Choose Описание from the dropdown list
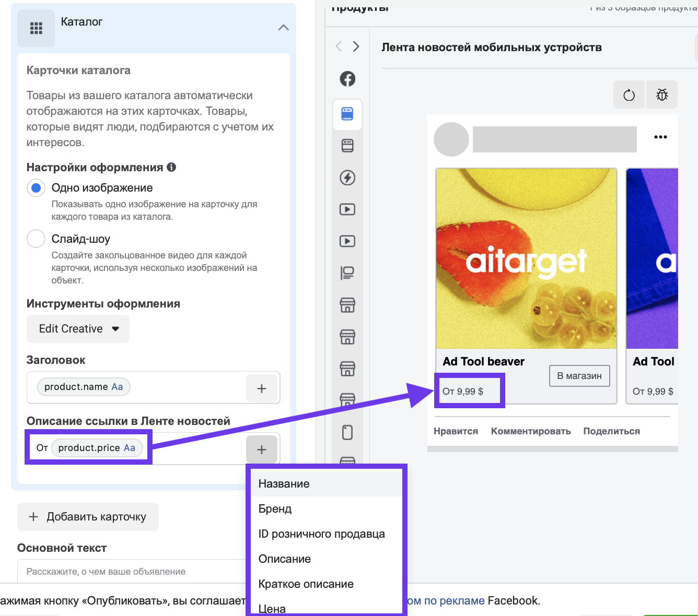698x616 pixels. click(x=327, y=559)
